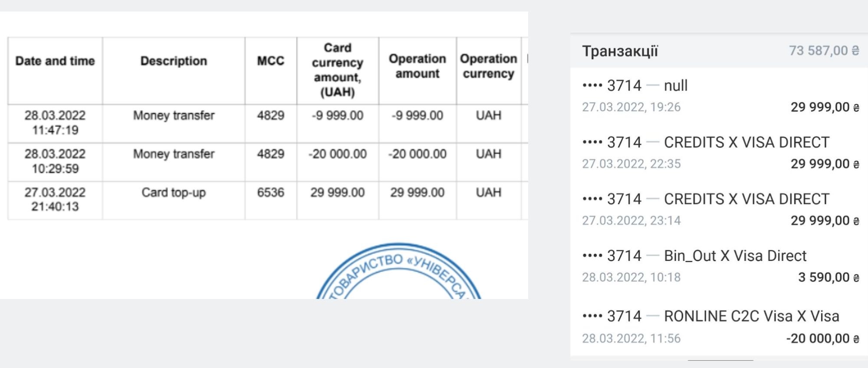
Task: Click the Date and time column header
Action: pyautogui.click(x=55, y=61)
